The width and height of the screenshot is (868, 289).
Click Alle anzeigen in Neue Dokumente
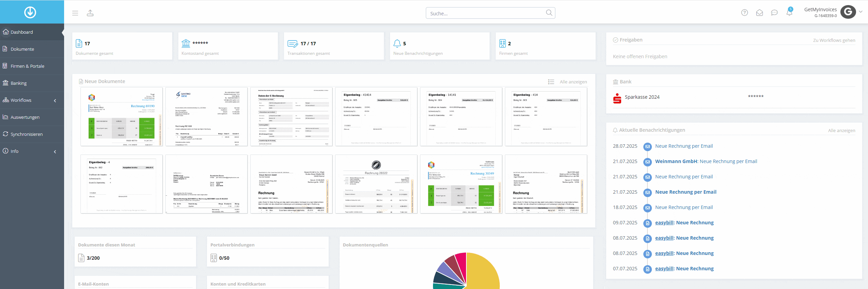point(573,82)
